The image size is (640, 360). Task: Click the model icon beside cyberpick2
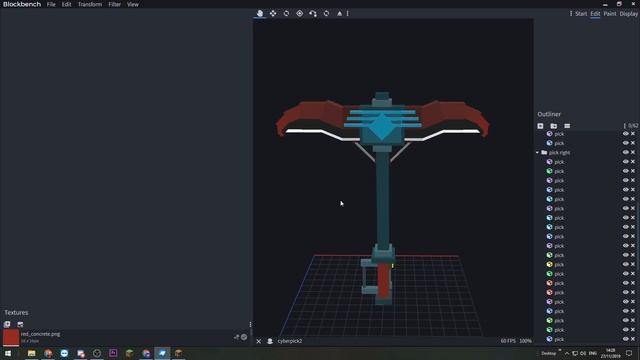(270, 341)
